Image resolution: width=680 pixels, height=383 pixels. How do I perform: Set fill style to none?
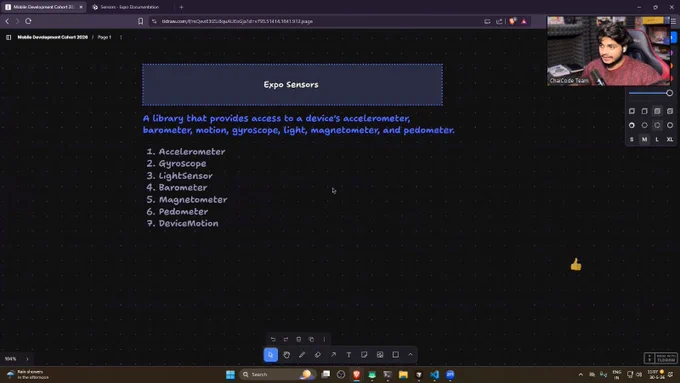point(632,111)
